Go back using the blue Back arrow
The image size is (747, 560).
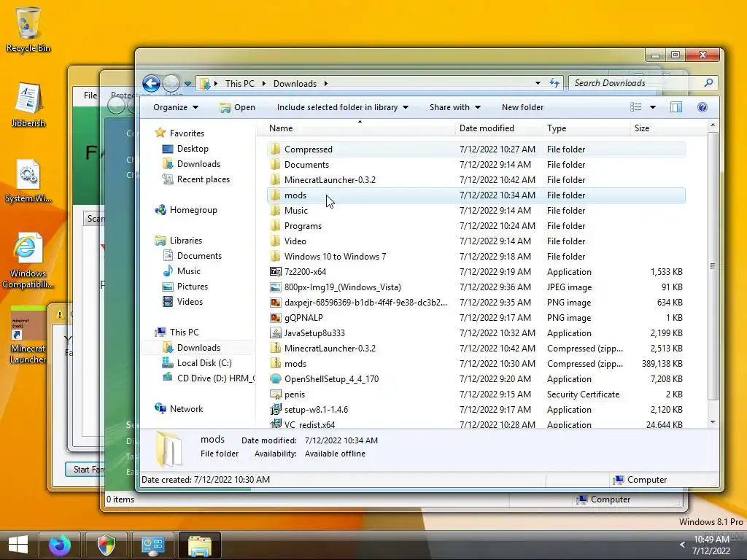[x=151, y=83]
